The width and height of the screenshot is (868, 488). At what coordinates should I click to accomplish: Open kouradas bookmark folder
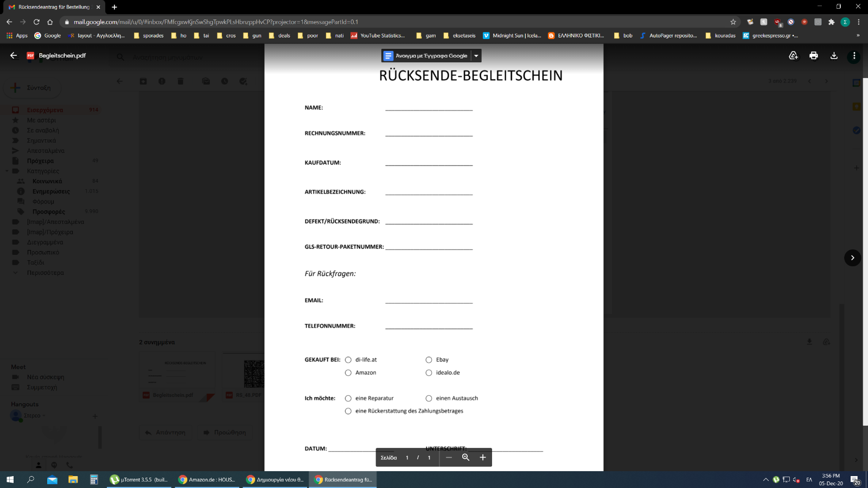[x=720, y=36]
